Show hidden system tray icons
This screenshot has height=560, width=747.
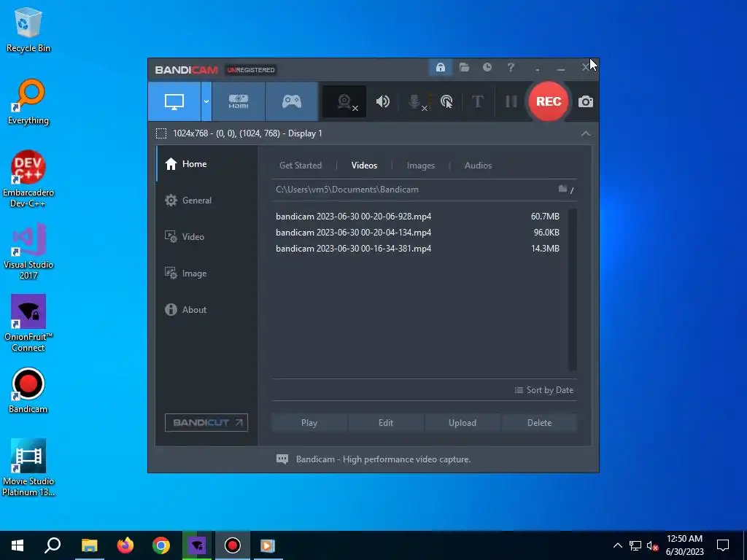[x=617, y=545]
